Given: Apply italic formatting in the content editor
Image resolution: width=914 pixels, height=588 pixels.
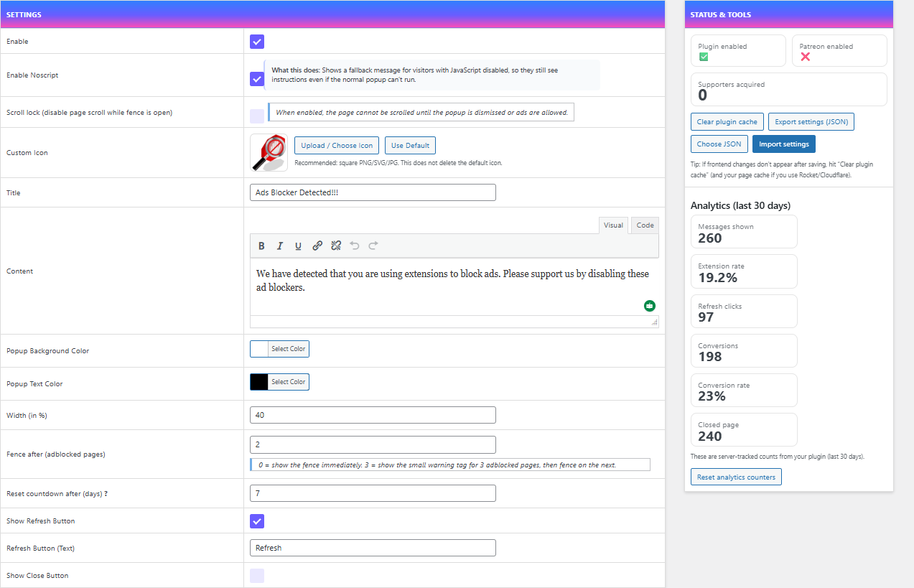Looking at the screenshot, I should pos(280,246).
